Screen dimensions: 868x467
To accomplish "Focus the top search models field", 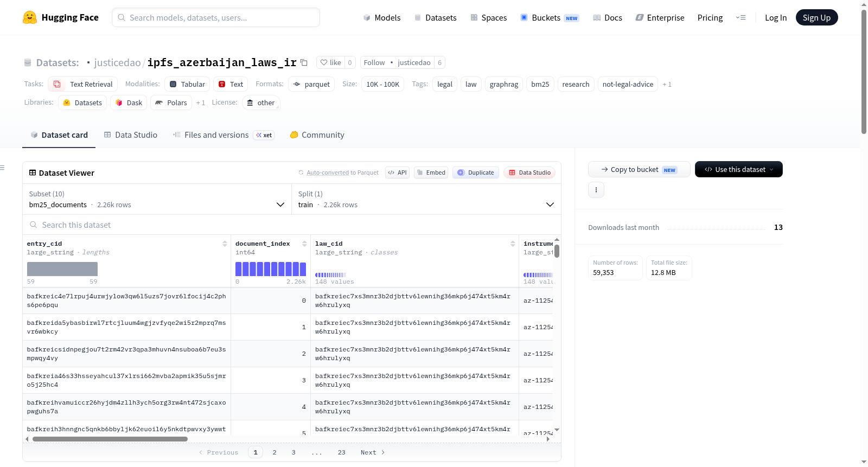I will click(x=216, y=17).
